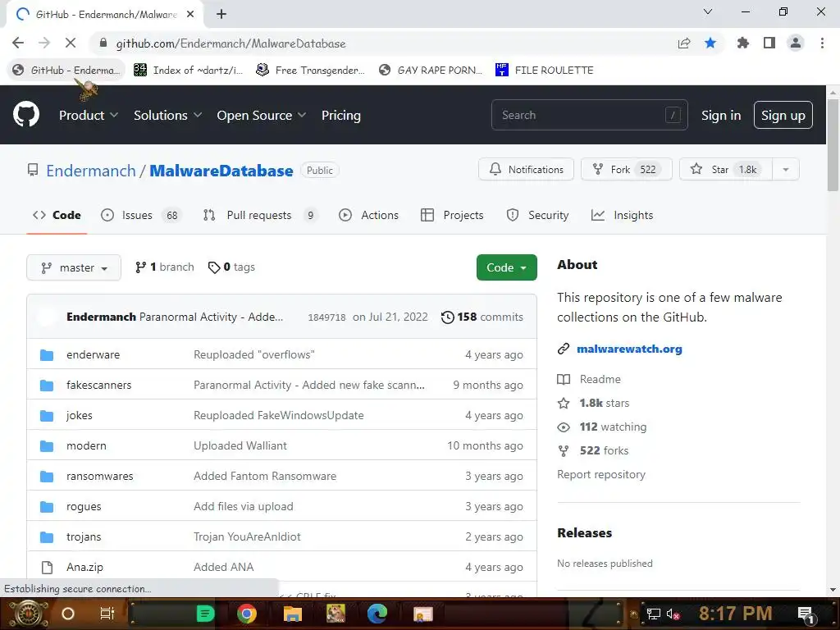Image resolution: width=840 pixels, height=630 pixels.
Task: Toggle Chrome side panel icon
Action: [769, 43]
